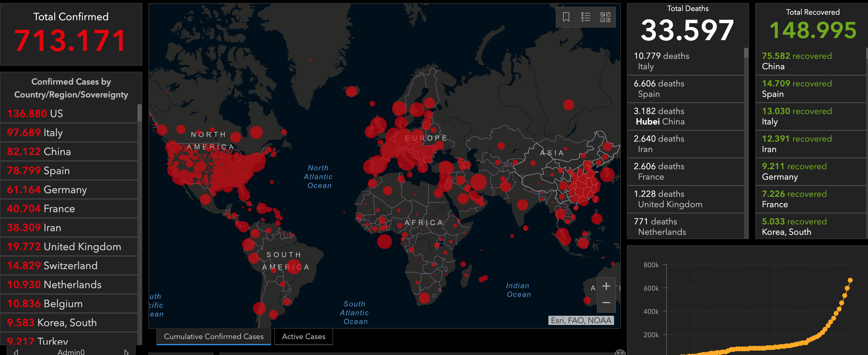The image size is (868, 355).
Task: Switch to Active Cases tab
Action: point(303,337)
